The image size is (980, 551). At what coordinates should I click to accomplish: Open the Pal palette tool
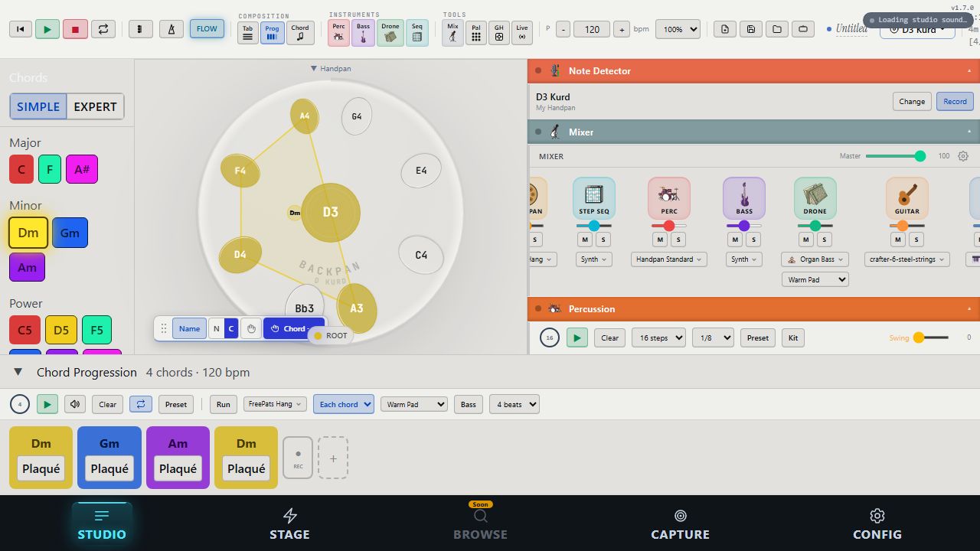pyautogui.click(x=476, y=33)
